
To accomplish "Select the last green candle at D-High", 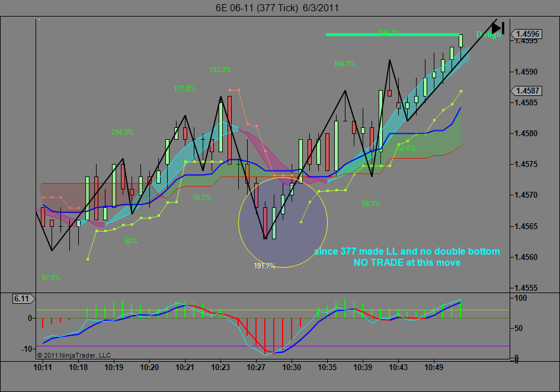I will click(x=460, y=41).
